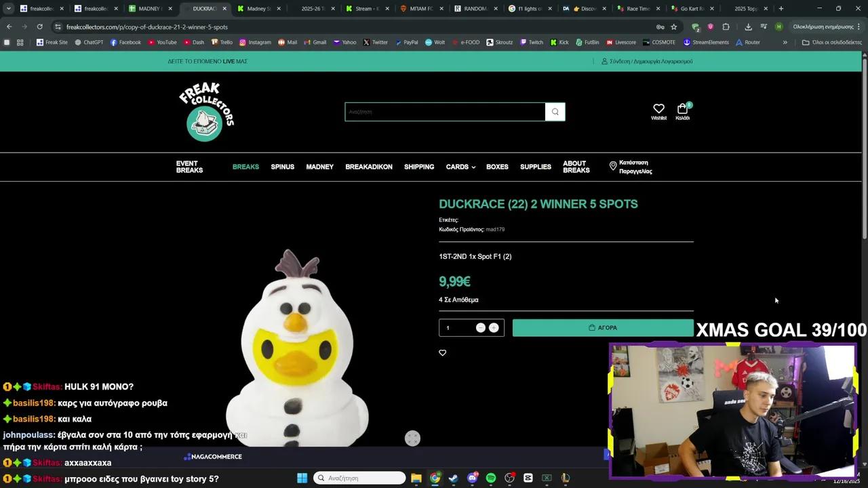Expand the overflow bookmarks chevron
The height and width of the screenshot is (488, 868).
tap(785, 42)
